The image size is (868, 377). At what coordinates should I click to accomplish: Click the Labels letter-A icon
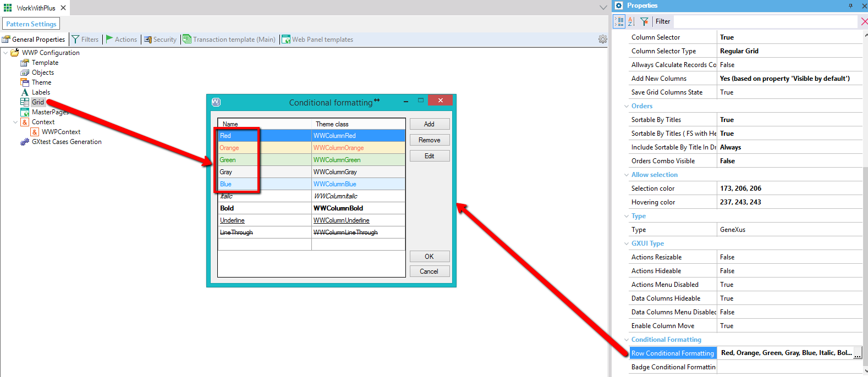tap(25, 92)
